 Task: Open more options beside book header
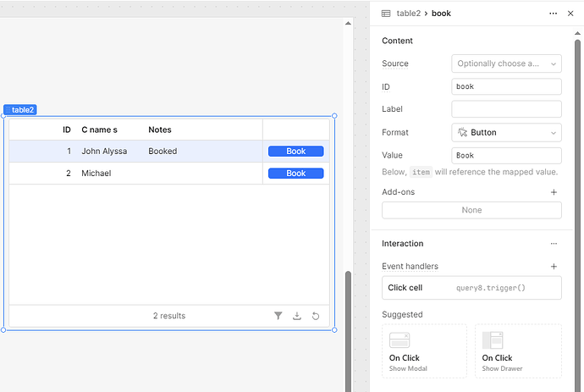[554, 14]
